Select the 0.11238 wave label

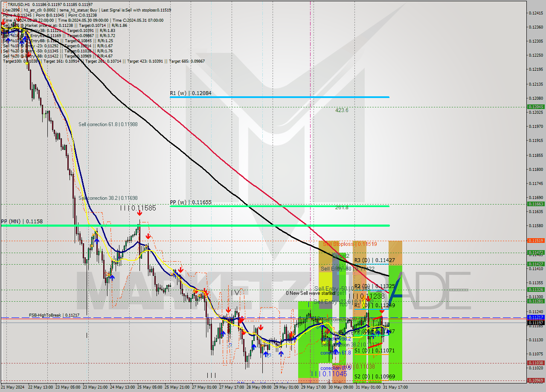[x=367, y=296]
